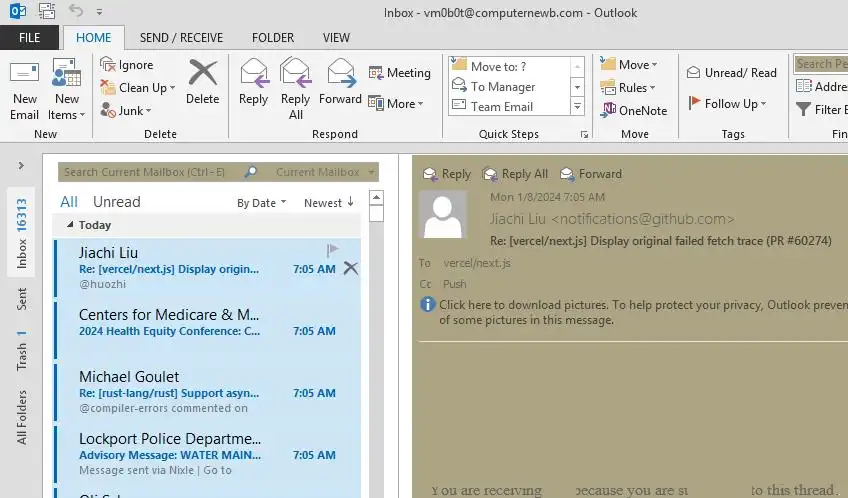Viewport: 848px width, 498px height.
Task: Click the Filter Email funnel icon
Action: (804, 109)
